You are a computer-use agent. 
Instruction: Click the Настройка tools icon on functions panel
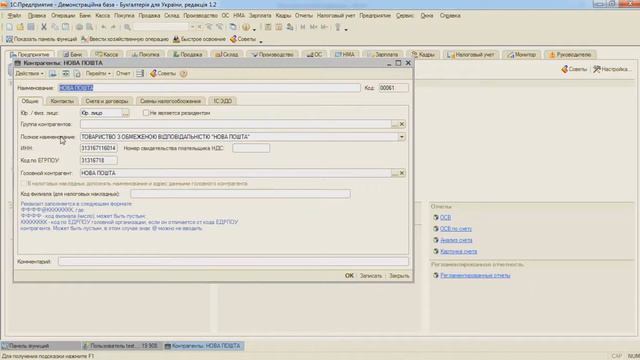596,69
